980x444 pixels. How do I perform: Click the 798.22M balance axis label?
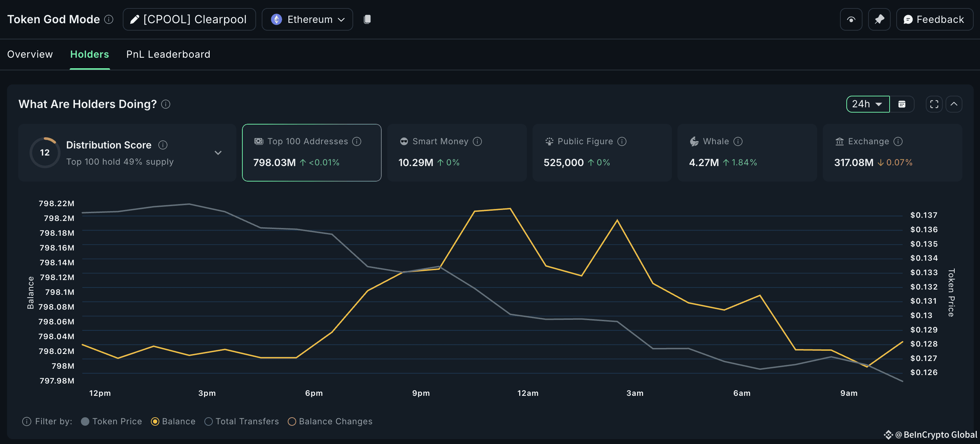(x=56, y=204)
